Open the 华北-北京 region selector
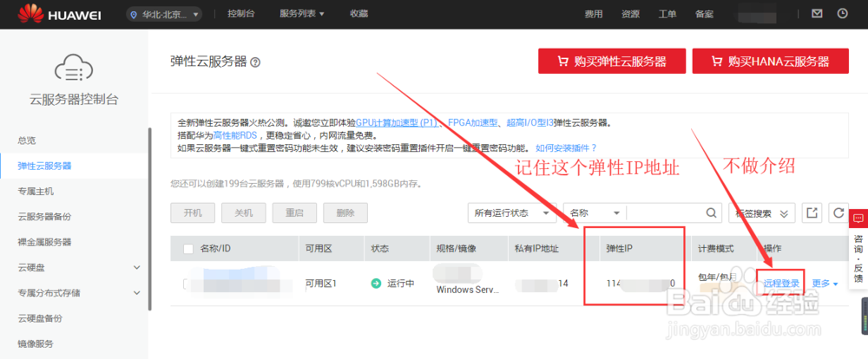The height and width of the screenshot is (359, 868). point(164,15)
